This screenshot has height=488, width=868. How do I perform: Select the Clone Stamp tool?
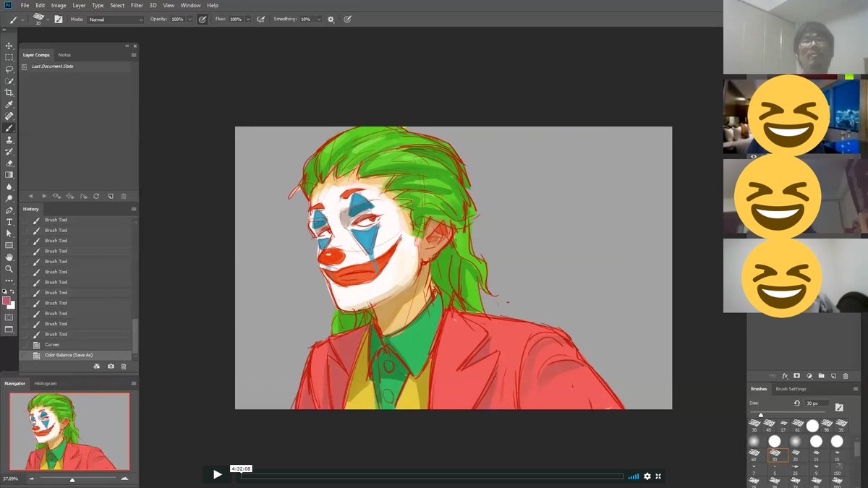pos(9,140)
